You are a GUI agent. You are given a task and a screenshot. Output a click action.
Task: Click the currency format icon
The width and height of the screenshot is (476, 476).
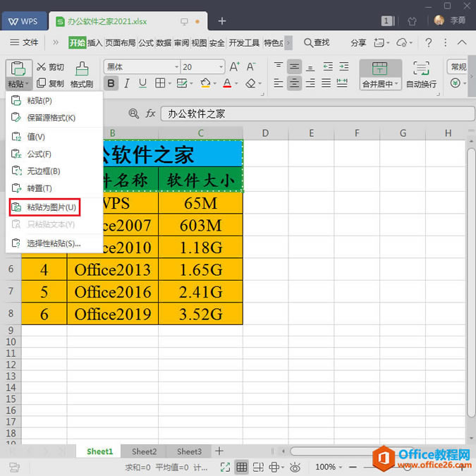456,83
